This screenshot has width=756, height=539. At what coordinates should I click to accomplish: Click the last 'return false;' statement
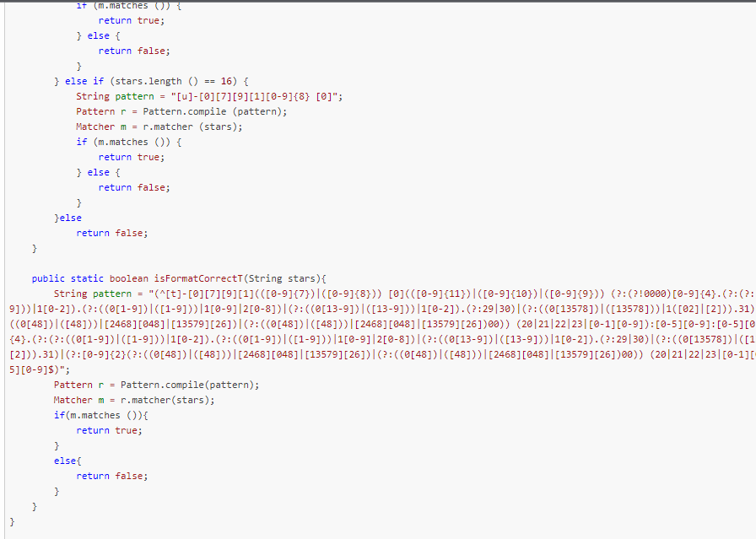coord(112,477)
